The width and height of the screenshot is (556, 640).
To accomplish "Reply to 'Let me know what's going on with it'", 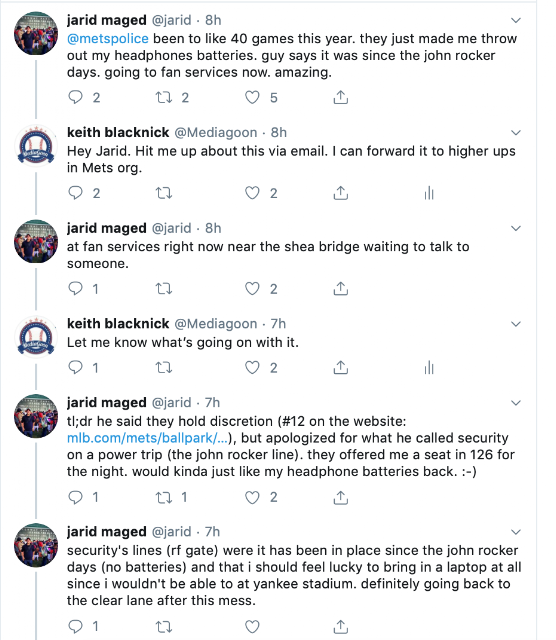I will click(x=76, y=368).
